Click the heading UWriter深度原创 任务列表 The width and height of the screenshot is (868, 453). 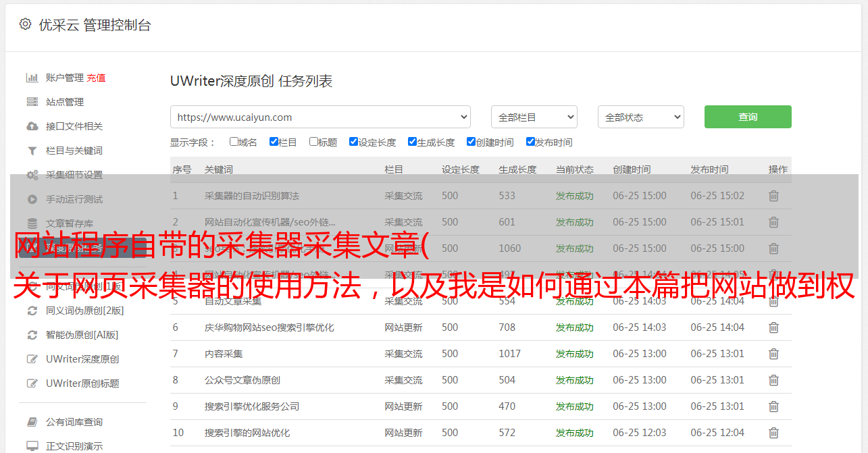pyautogui.click(x=251, y=82)
